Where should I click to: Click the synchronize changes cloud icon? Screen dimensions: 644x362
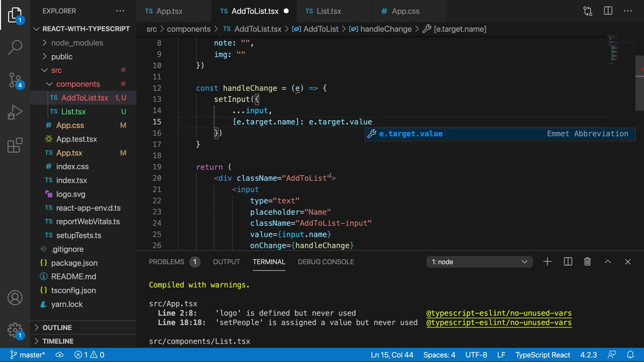(59, 355)
